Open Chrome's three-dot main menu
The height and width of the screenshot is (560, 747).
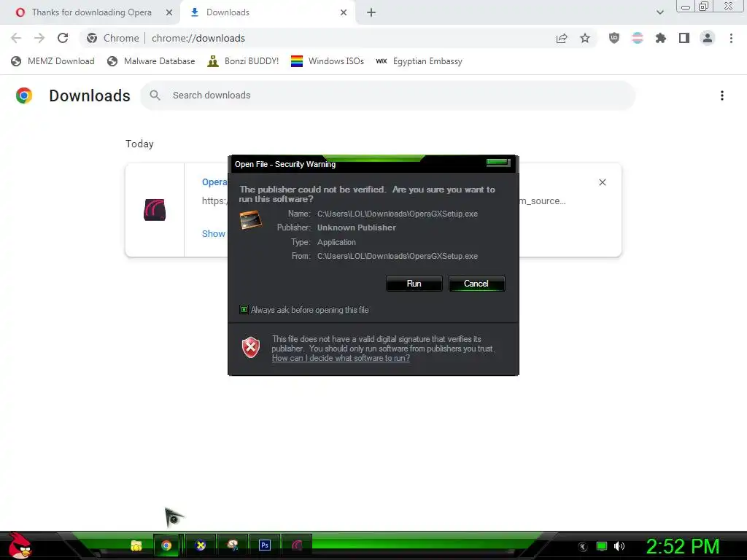pyautogui.click(x=731, y=38)
